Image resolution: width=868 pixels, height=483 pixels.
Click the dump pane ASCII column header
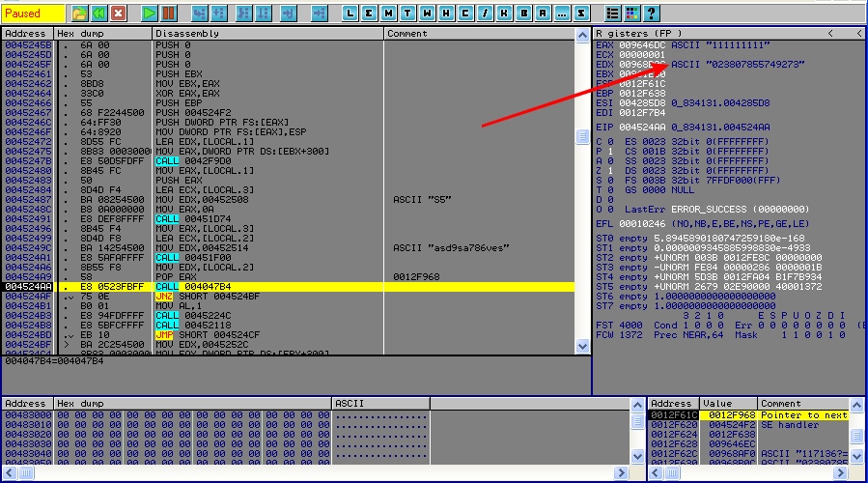coord(380,403)
